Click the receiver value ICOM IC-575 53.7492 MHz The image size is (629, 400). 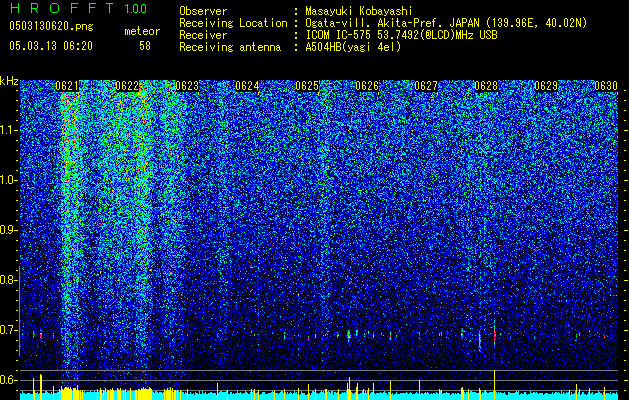click(x=401, y=35)
